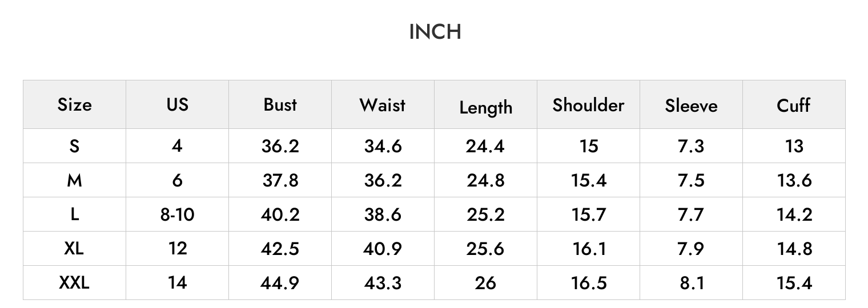Screen dimensions: 868x308
Task: Click the Shoulder column header
Action: coord(588,105)
